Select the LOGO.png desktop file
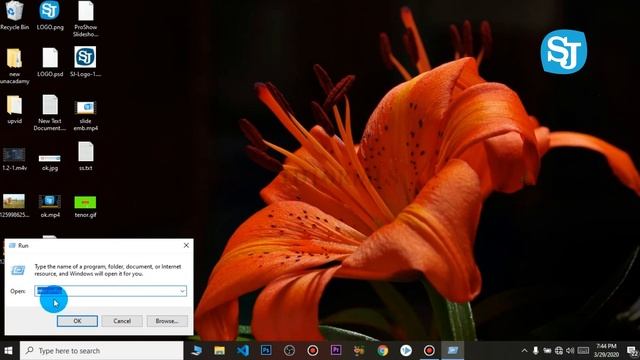640x360 pixels. [50, 16]
